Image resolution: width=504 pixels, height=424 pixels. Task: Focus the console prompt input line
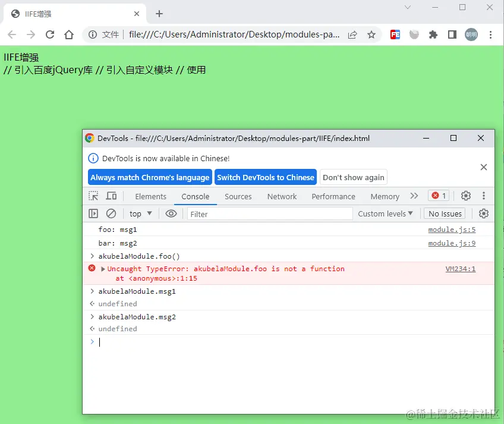[x=289, y=342]
